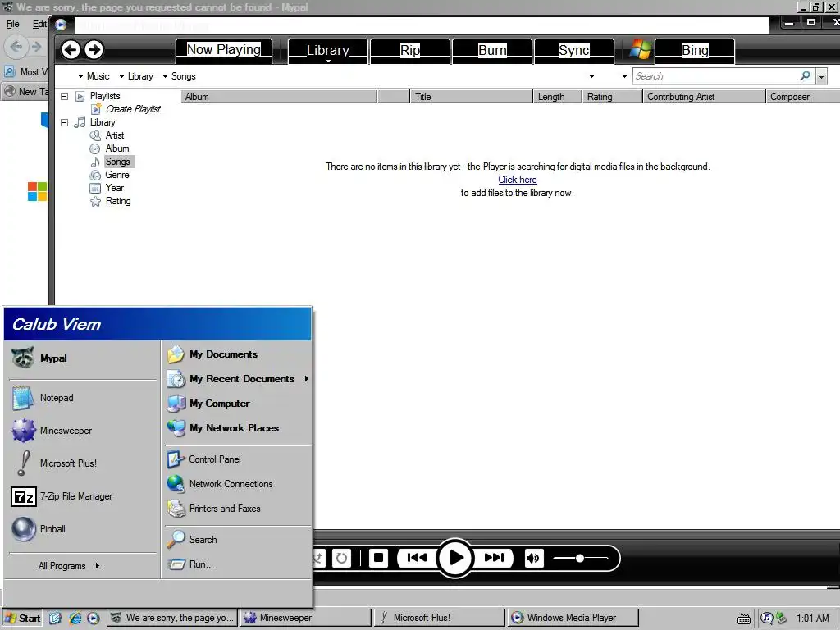Collapse the Library tree node
The height and width of the screenshot is (630, 840).
click(64, 123)
